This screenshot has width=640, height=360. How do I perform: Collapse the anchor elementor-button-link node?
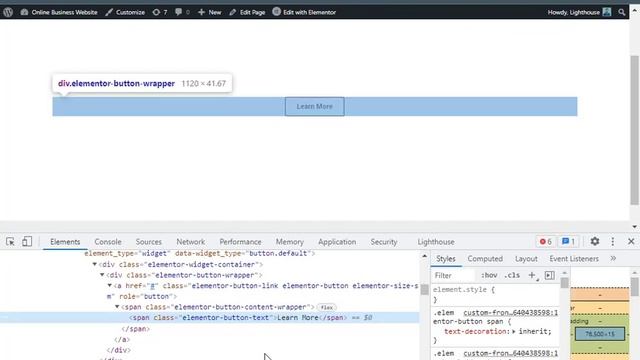pos(110,286)
